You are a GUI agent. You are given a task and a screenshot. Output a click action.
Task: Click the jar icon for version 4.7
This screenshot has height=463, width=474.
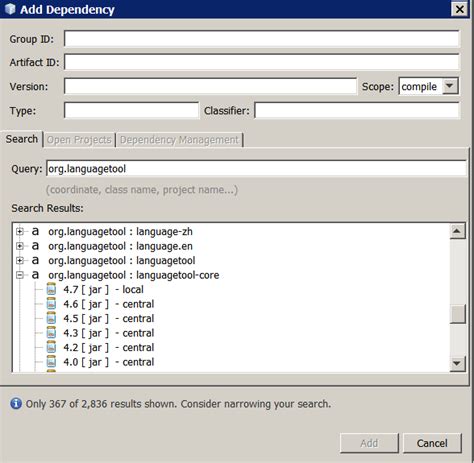pos(51,289)
